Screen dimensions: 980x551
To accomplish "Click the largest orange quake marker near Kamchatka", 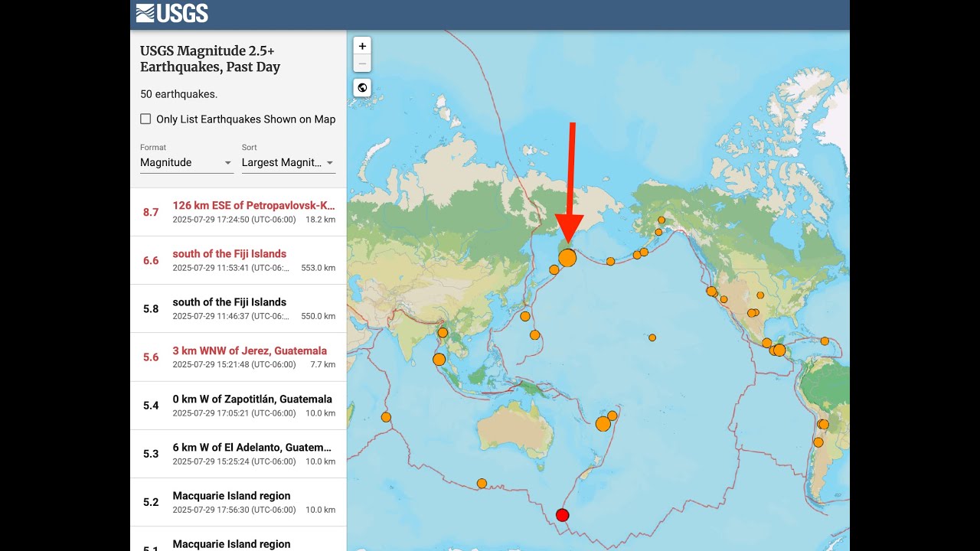I will pyautogui.click(x=567, y=258).
